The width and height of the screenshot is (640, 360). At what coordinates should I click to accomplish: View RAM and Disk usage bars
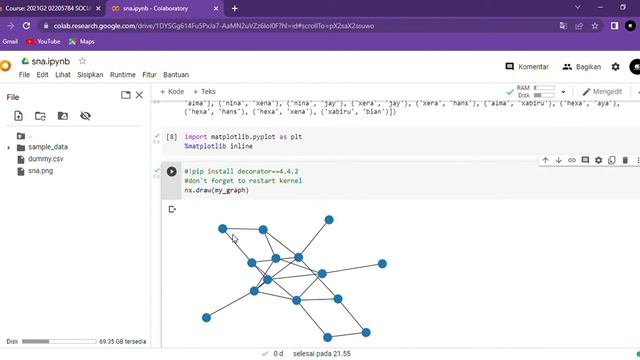click(x=536, y=91)
